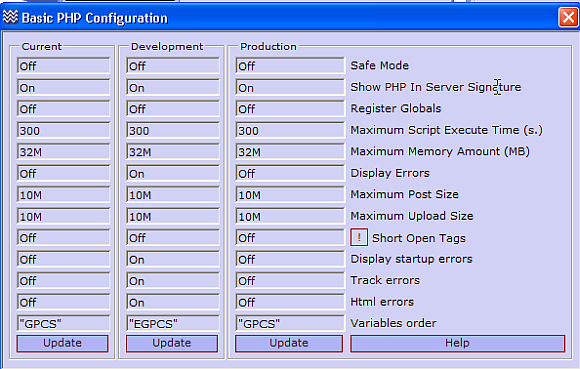This screenshot has width=580, height=369.
Task: Click the exclamation warning icon beside Short Open Tags
Action: point(359,237)
